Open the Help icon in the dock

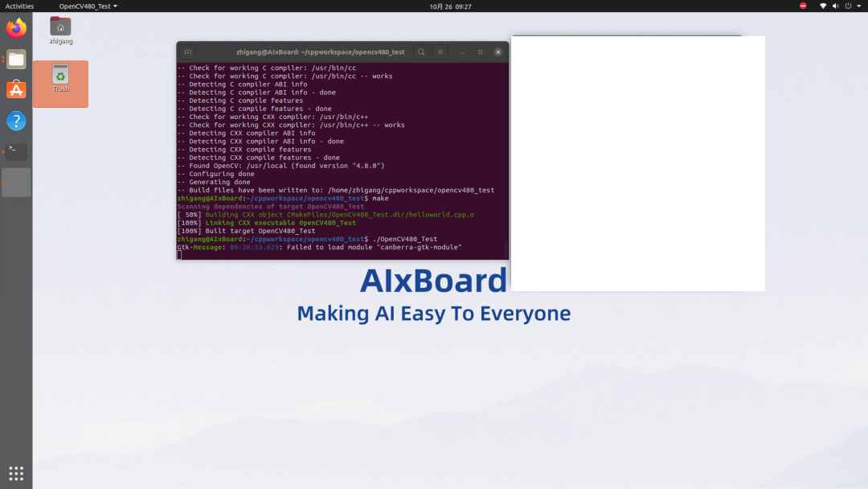16,121
